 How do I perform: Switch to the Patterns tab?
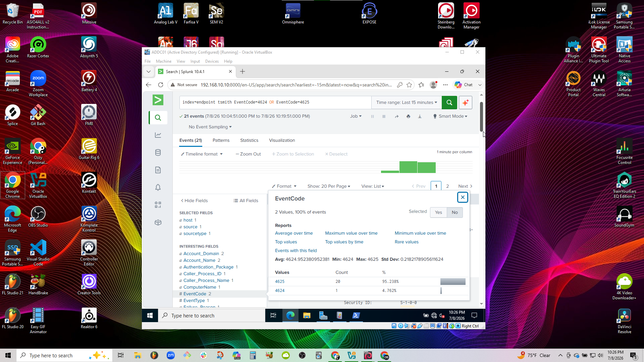[x=221, y=140]
